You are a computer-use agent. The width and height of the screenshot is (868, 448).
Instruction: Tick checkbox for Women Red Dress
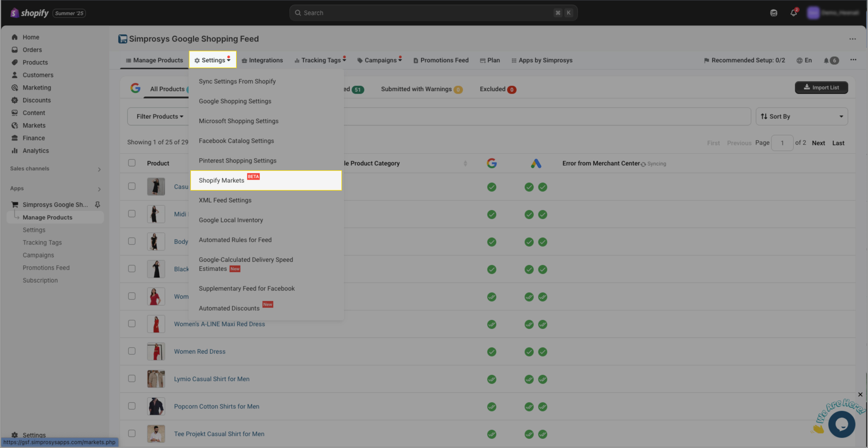pyautogui.click(x=132, y=351)
